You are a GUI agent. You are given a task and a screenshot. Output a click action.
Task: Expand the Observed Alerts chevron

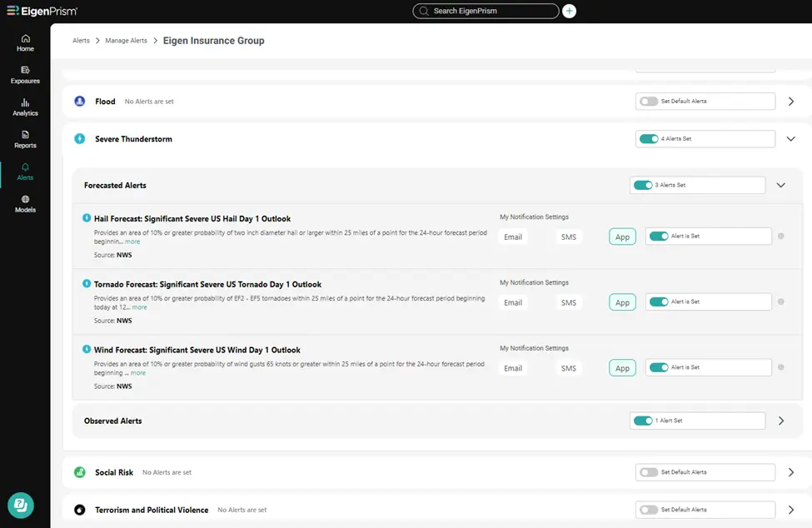click(781, 421)
